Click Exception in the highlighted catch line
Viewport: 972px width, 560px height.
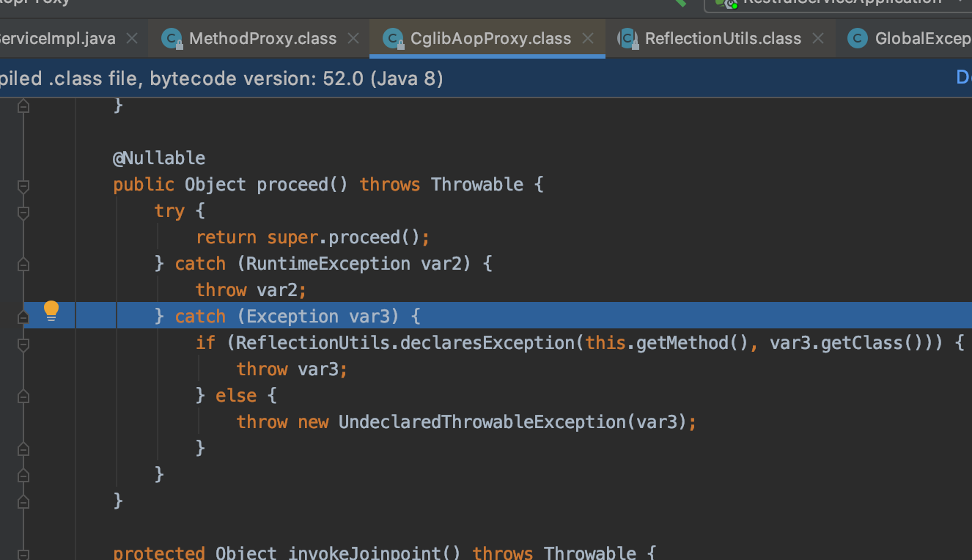click(292, 317)
